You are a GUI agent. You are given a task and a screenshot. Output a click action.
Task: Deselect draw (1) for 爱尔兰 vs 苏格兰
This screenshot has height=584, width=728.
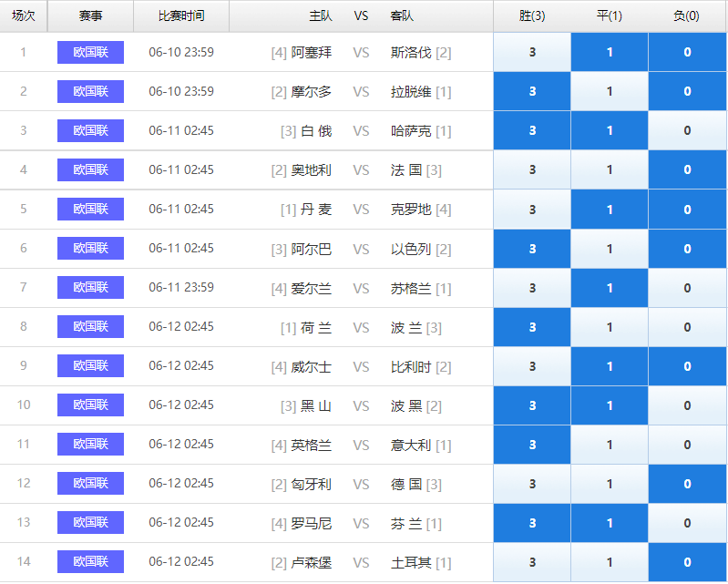coord(610,287)
